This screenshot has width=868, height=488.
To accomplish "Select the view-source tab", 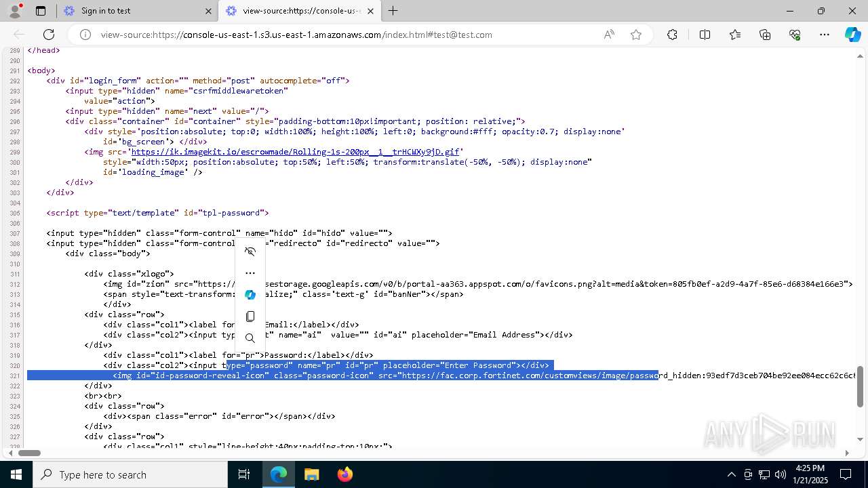I will pyautogui.click(x=298, y=11).
